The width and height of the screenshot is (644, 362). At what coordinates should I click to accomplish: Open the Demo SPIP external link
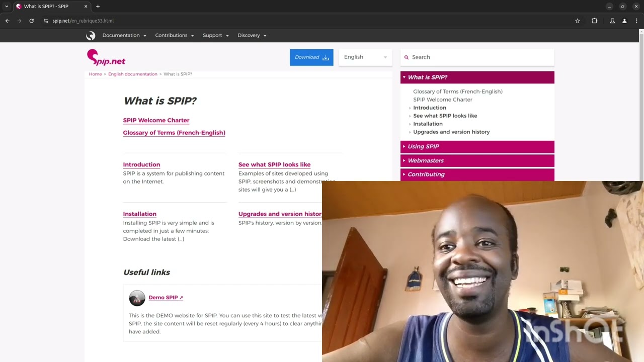tap(166, 297)
